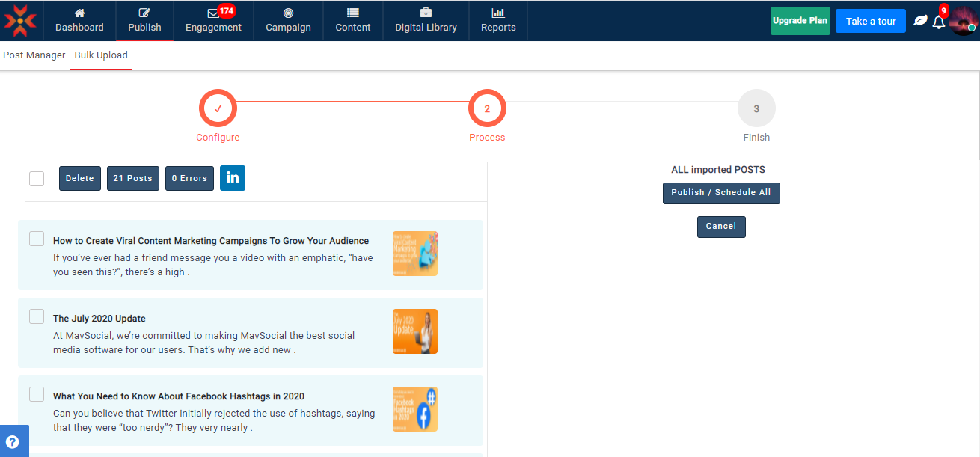Toggle the select all posts checkbox
980x457 pixels.
(x=37, y=178)
